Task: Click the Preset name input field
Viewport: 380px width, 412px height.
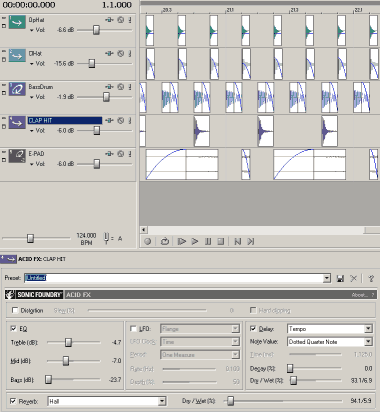Action: pos(174,278)
